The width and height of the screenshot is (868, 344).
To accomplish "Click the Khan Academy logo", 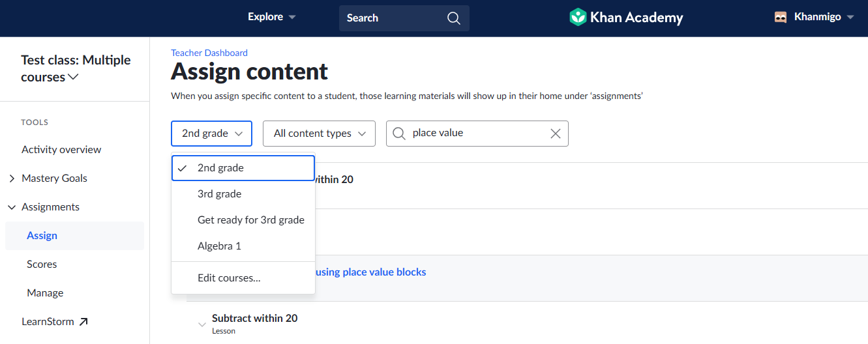I will point(626,18).
